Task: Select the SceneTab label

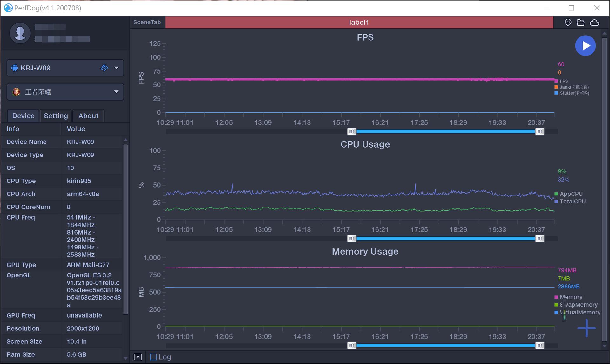Action: point(147,22)
